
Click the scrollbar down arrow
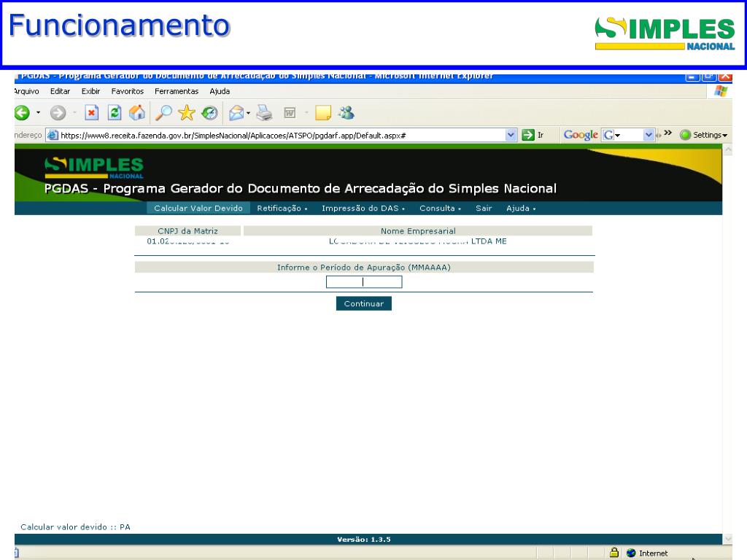[727, 539]
